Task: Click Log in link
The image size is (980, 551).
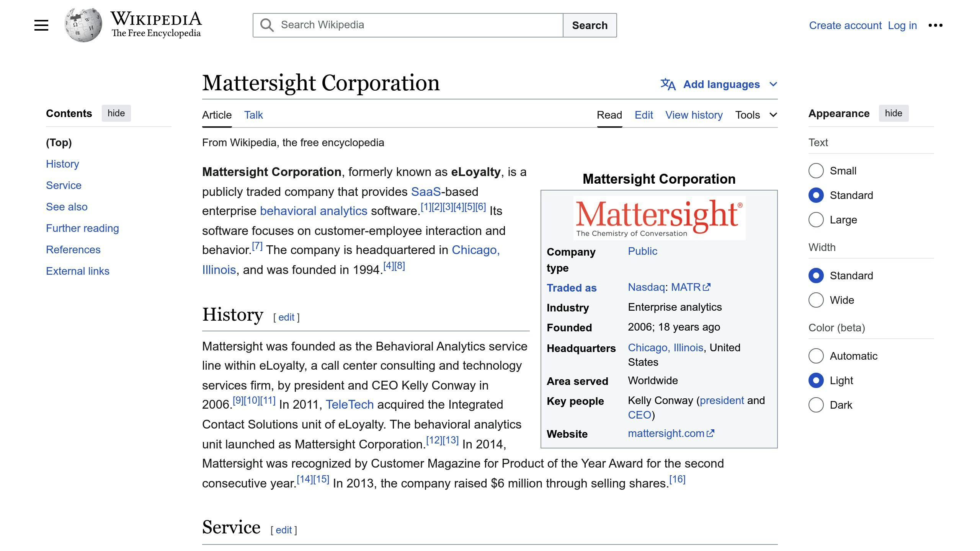Action: point(902,25)
